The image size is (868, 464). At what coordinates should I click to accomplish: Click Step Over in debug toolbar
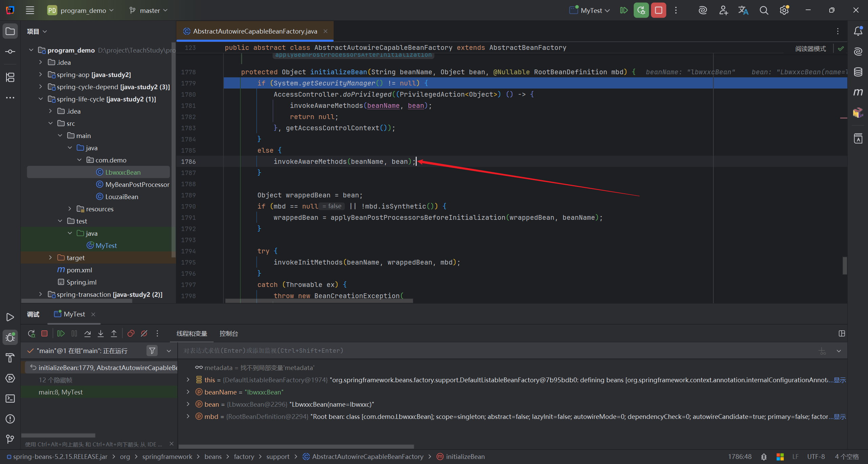[87, 334]
